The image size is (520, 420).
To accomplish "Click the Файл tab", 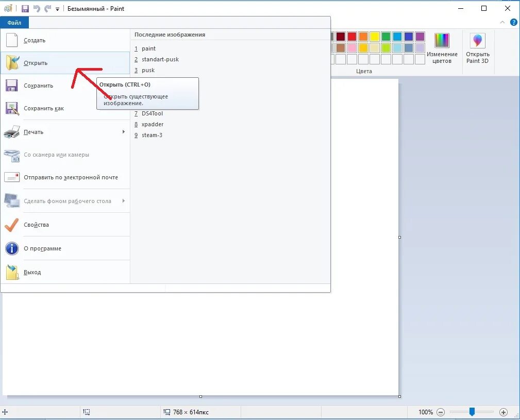I will (x=14, y=23).
